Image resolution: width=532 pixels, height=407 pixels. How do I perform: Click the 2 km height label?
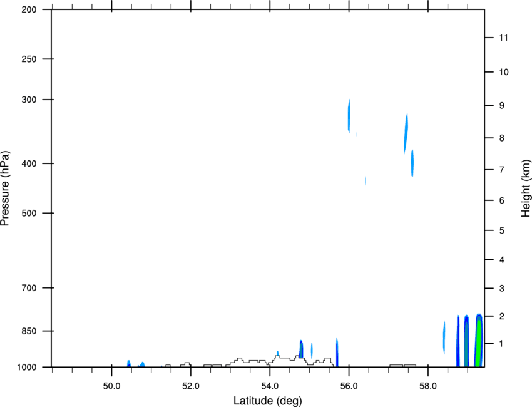coord(502,316)
